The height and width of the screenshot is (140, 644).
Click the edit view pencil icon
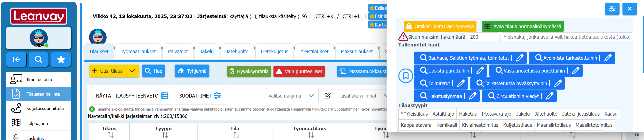327,96
